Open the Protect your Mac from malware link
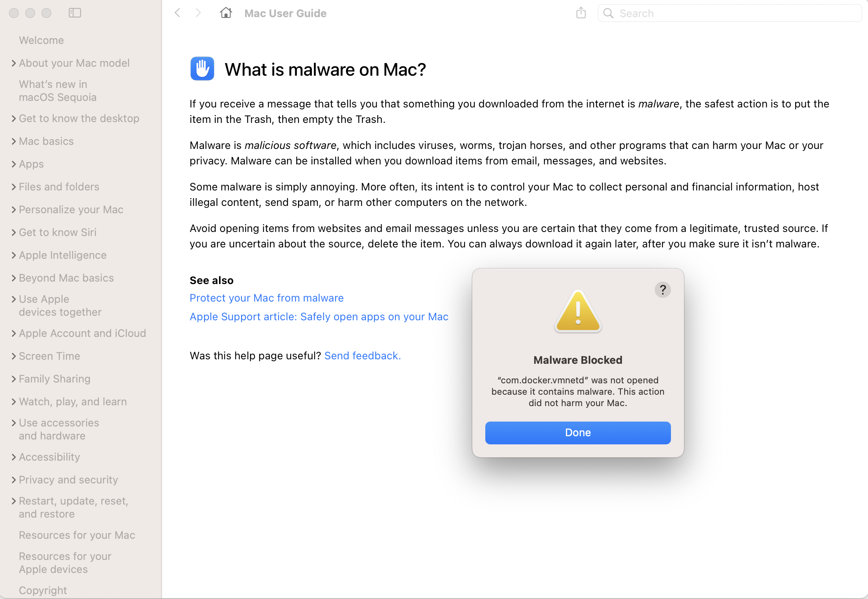This screenshot has height=599, width=868. [266, 298]
